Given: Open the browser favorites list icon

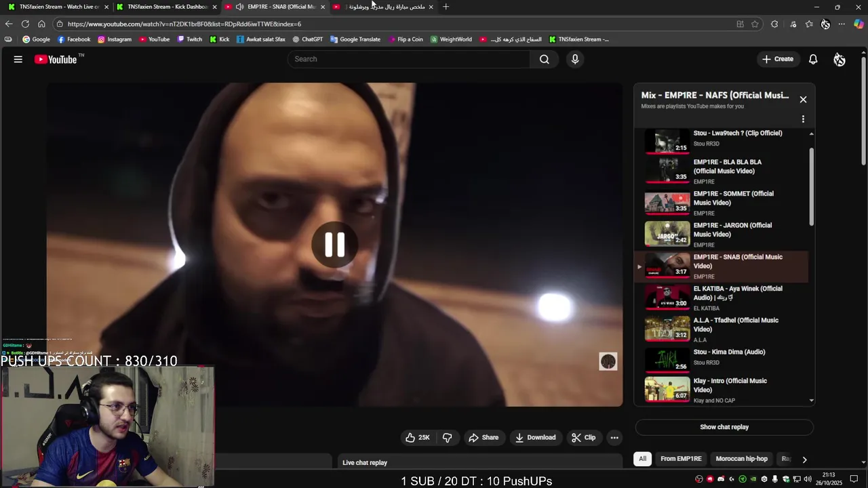Looking at the screenshot, I should pyautogui.click(x=809, y=24).
